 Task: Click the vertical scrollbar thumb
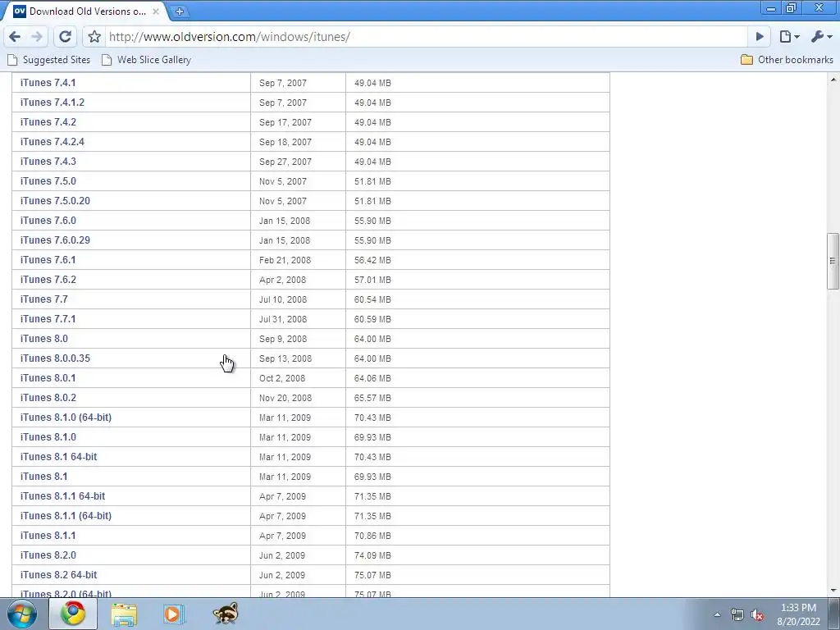click(x=833, y=261)
